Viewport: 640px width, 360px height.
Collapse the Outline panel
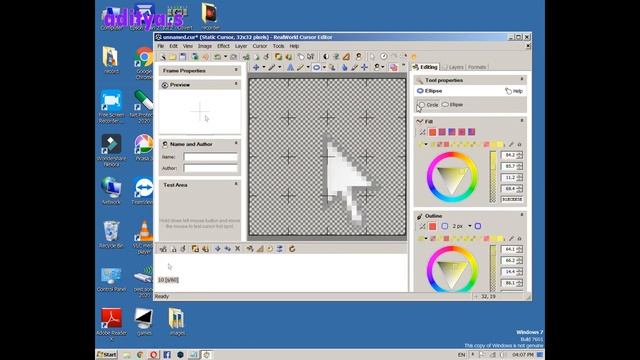coord(522,215)
